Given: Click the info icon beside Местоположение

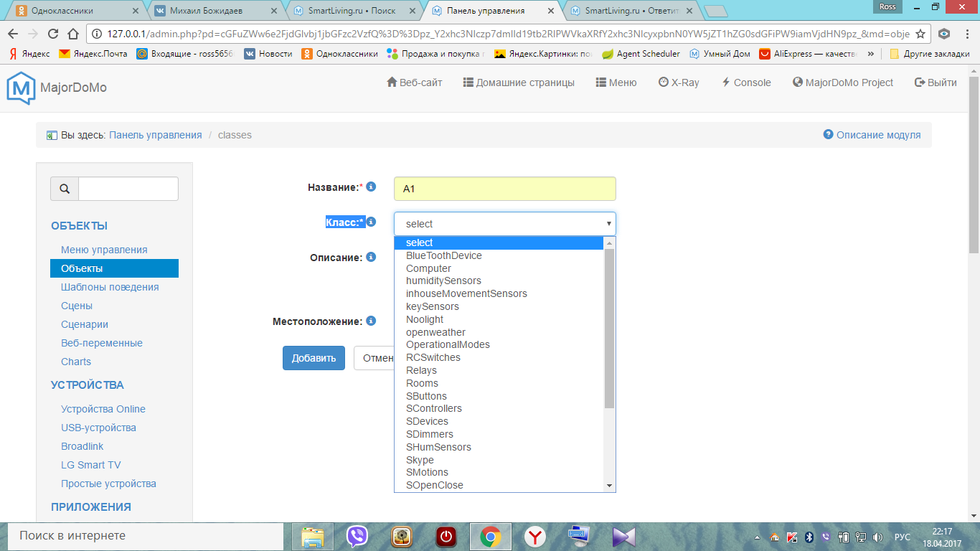Looking at the screenshot, I should click(x=371, y=321).
